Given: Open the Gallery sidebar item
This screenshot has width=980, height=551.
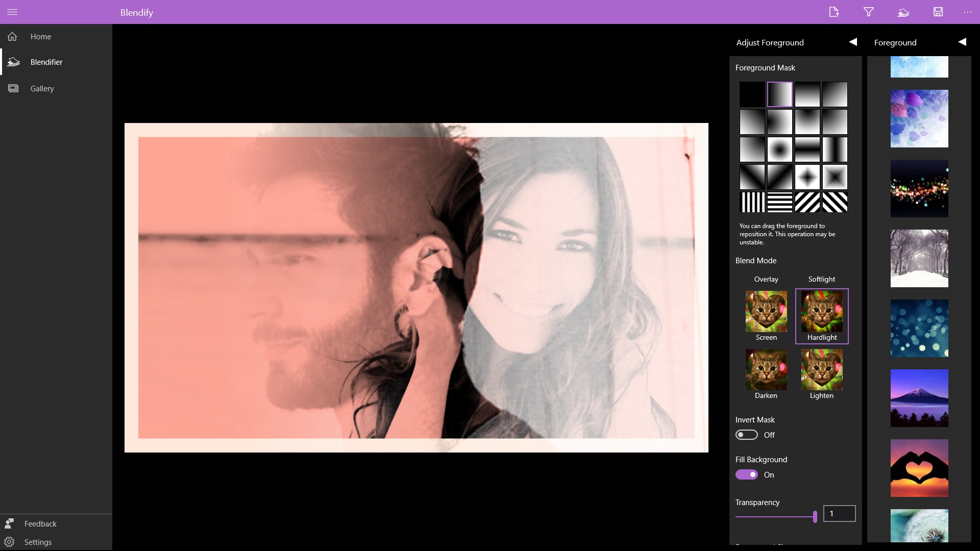Looking at the screenshot, I should (42, 89).
